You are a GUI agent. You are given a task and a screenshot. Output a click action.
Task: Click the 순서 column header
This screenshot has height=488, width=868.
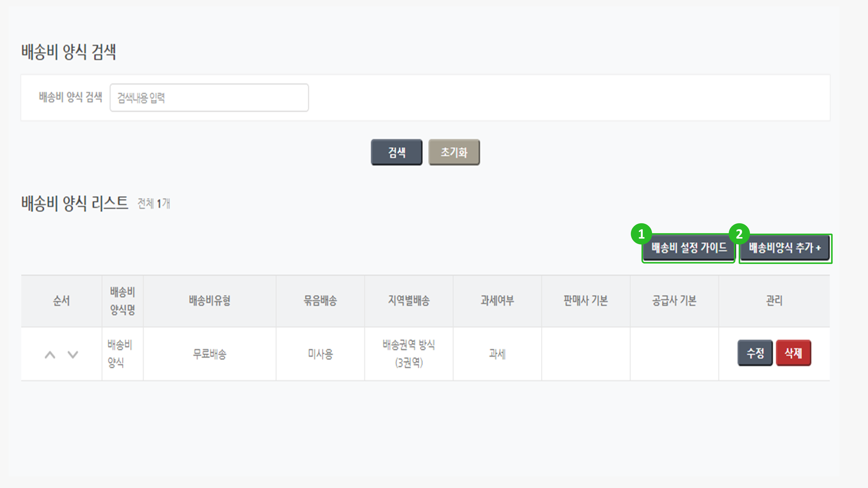(61, 301)
